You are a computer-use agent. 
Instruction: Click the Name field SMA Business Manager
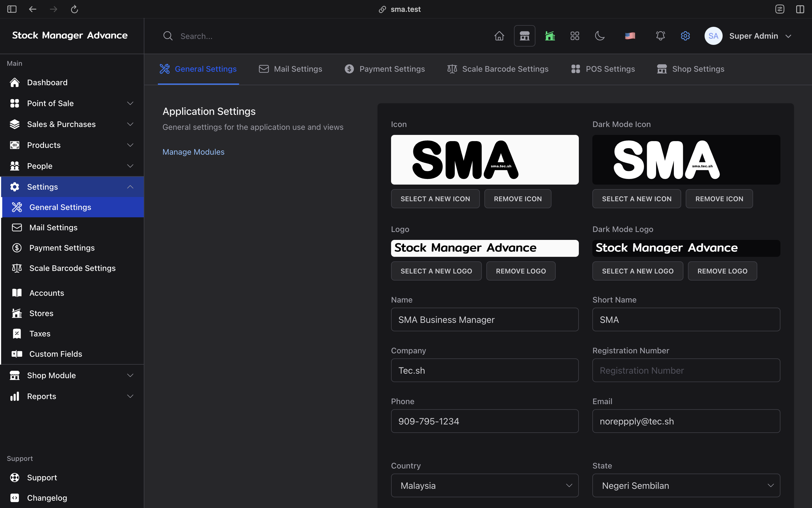click(484, 319)
